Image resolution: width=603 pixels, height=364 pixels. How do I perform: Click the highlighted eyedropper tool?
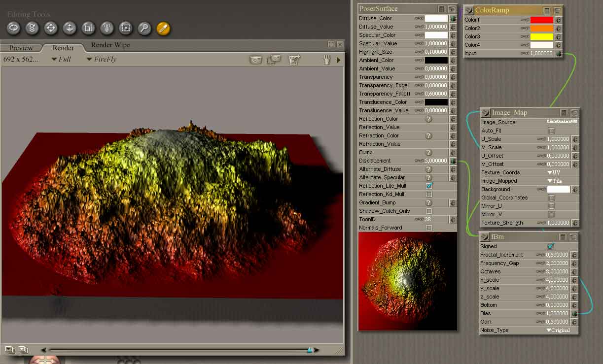tap(163, 28)
